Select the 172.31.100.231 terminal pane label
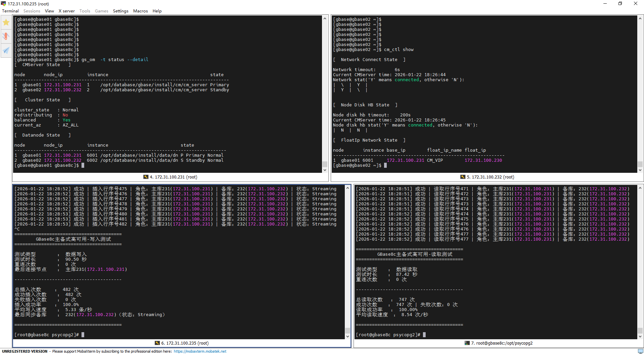The height and width of the screenshot is (354, 644). point(173,177)
